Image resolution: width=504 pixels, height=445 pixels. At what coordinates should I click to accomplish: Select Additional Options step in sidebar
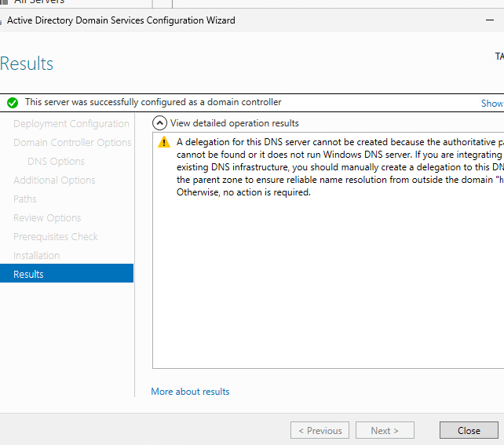(54, 181)
